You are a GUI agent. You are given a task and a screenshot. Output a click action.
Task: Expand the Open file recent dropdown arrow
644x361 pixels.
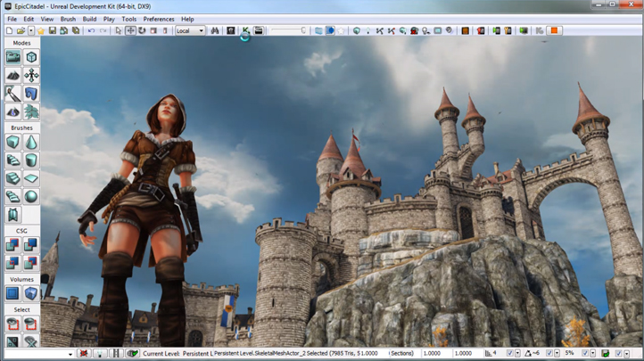(x=31, y=31)
